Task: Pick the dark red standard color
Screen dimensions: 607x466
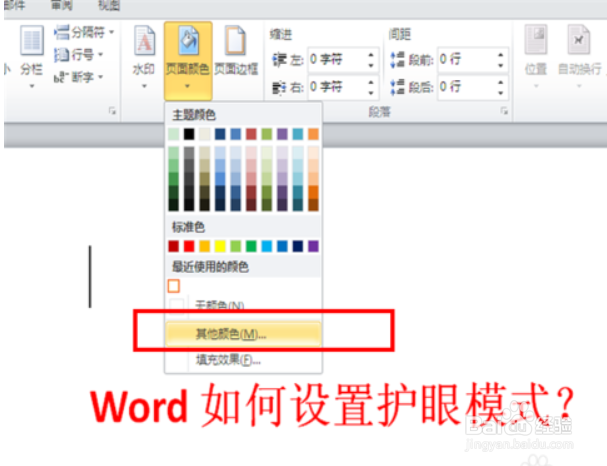Action: tap(173, 246)
